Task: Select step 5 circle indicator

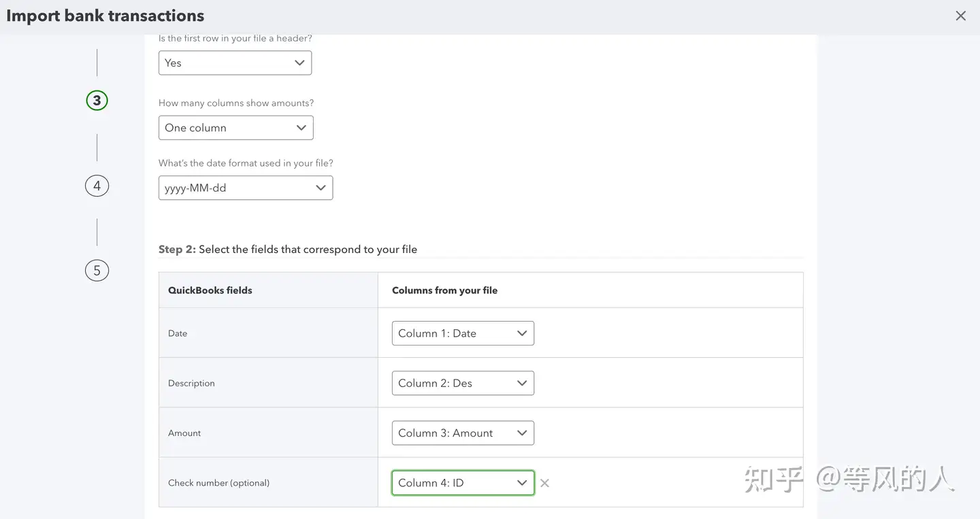Action: (x=97, y=270)
